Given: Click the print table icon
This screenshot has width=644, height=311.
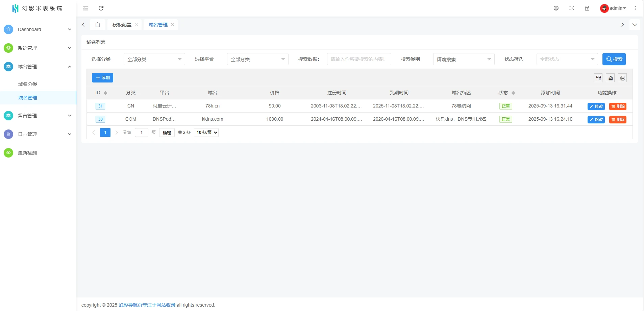Looking at the screenshot, I should tap(622, 78).
